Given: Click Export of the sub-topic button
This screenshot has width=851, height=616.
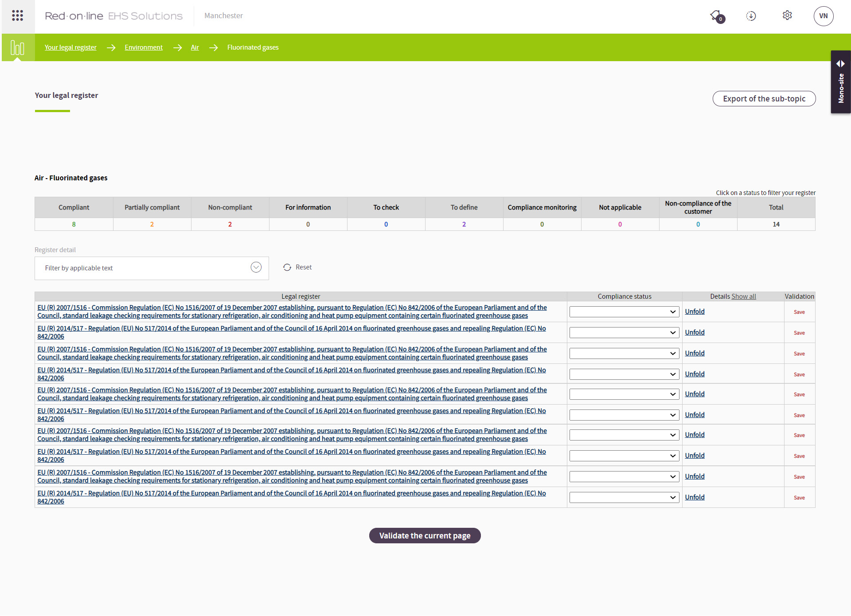Looking at the screenshot, I should tap(764, 99).
